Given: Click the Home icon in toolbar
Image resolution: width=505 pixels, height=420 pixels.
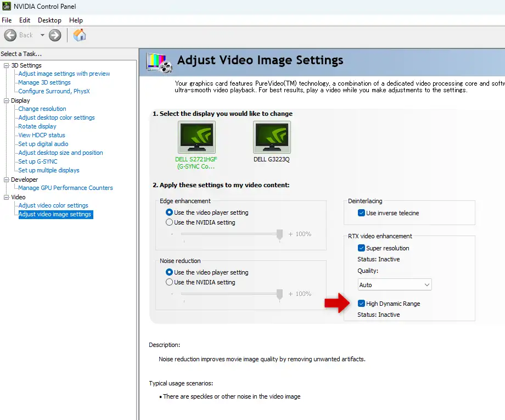Looking at the screenshot, I should coord(80,35).
